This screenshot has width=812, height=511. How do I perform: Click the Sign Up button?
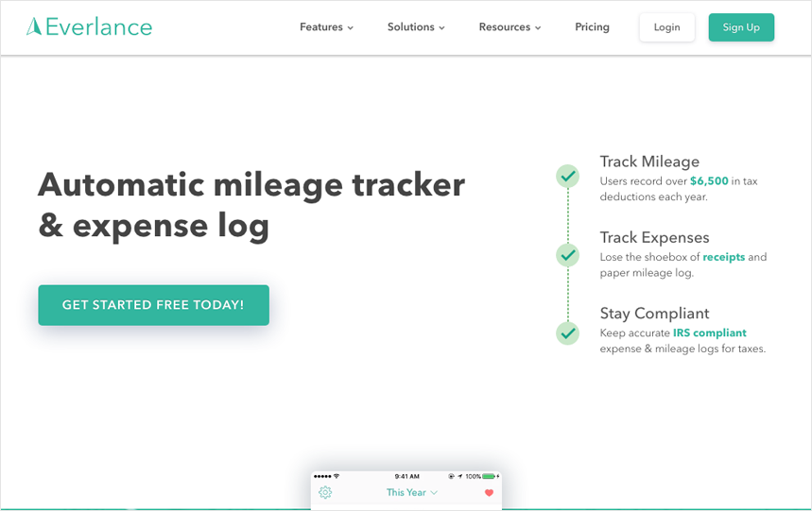point(741,27)
